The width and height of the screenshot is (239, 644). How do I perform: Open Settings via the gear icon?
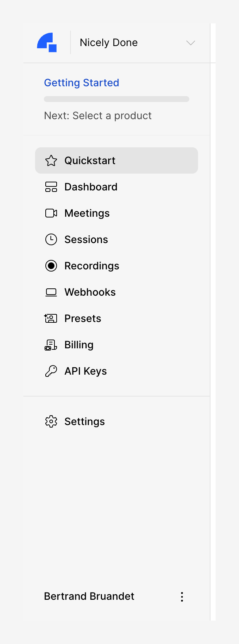click(51, 421)
